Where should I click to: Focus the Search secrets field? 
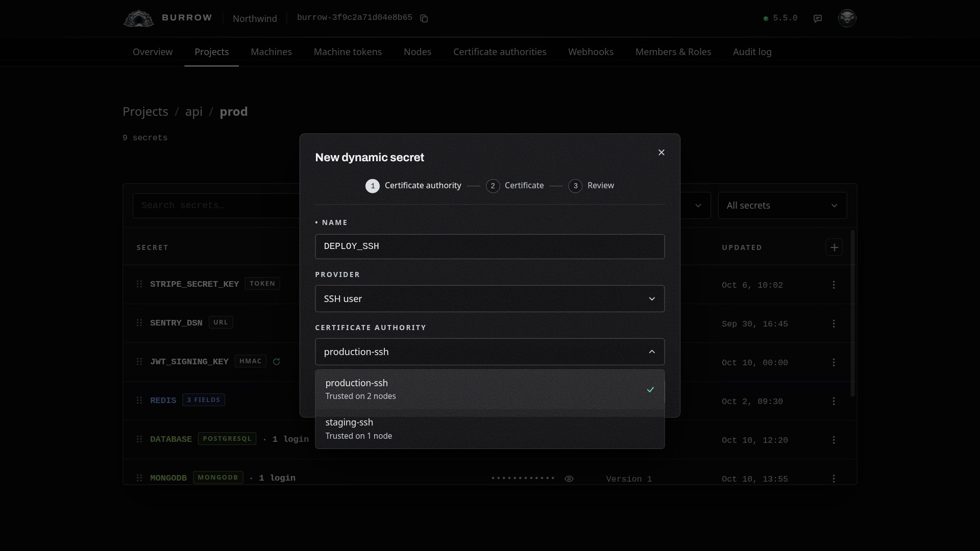216,205
